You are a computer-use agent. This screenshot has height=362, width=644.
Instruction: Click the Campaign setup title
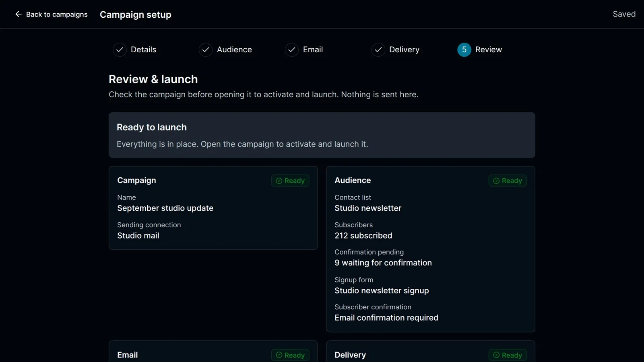click(x=136, y=14)
